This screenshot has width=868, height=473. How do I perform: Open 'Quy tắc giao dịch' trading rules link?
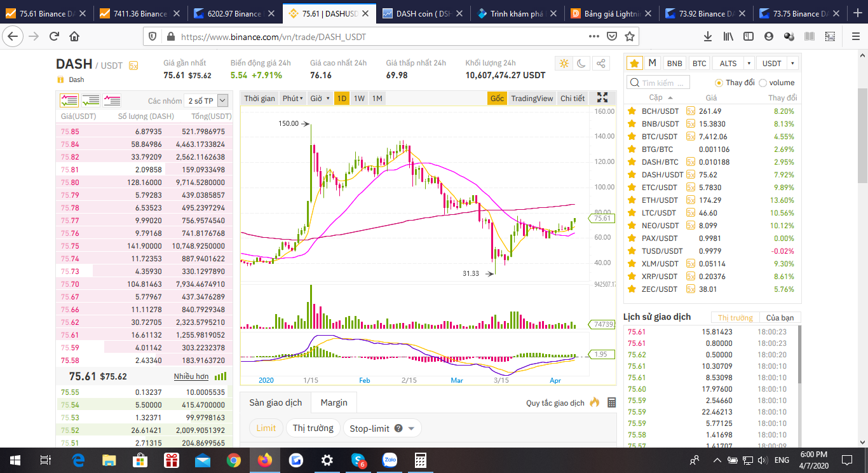pos(555,403)
